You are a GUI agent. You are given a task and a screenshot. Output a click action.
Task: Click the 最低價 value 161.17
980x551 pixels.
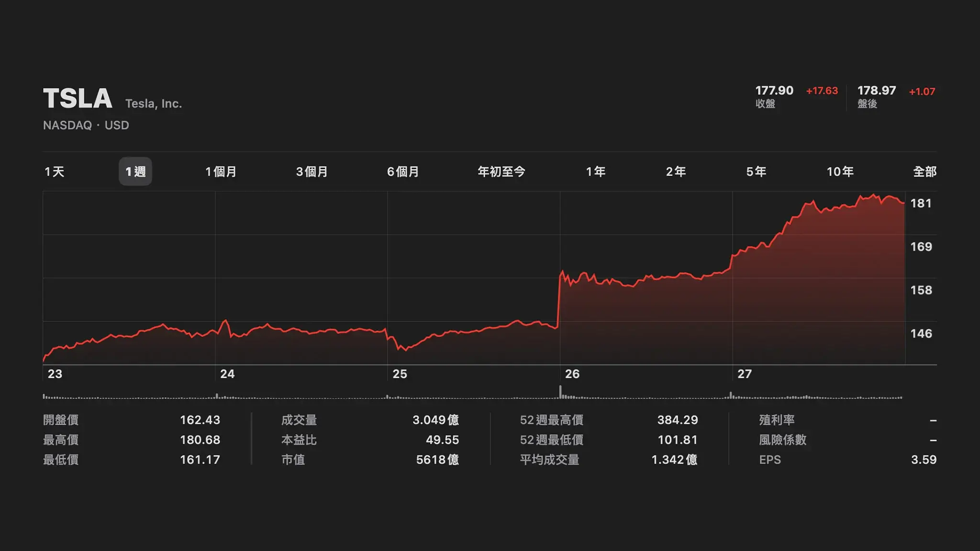pos(200,460)
